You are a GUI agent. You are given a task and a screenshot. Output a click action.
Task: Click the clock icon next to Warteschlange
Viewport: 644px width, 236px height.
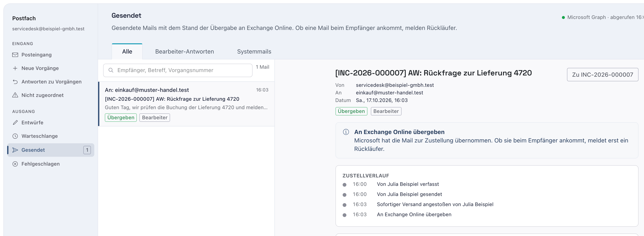pos(15,136)
